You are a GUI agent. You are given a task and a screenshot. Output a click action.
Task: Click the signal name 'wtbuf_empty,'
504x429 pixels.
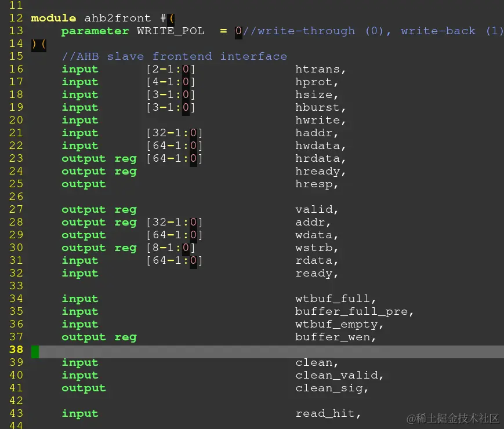[339, 325]
